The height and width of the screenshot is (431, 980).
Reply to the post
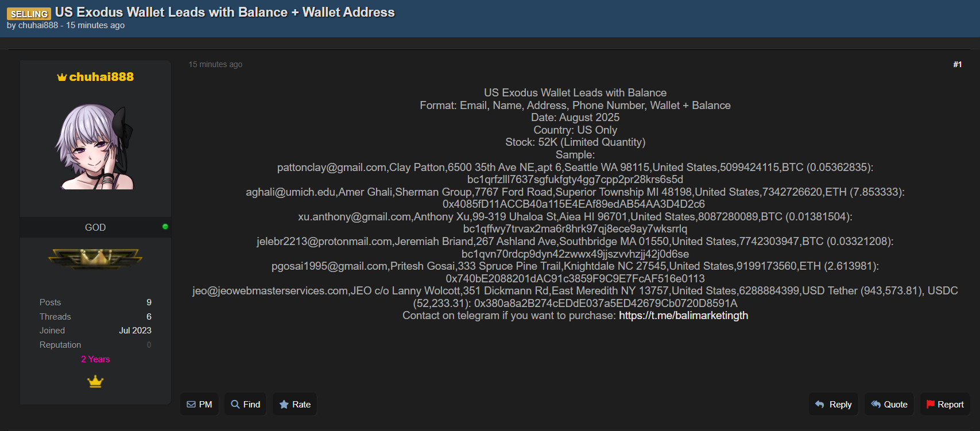834,404
